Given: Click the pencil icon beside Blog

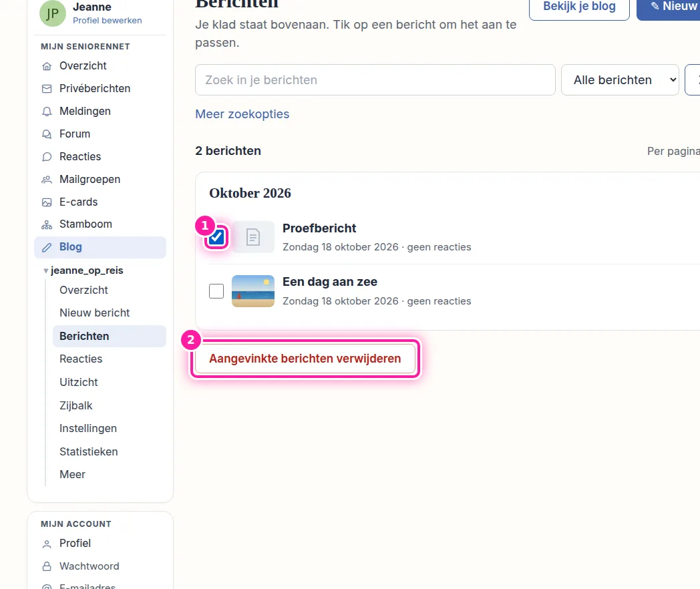Looking at the screenshot, I should click(x=47, y=248).
